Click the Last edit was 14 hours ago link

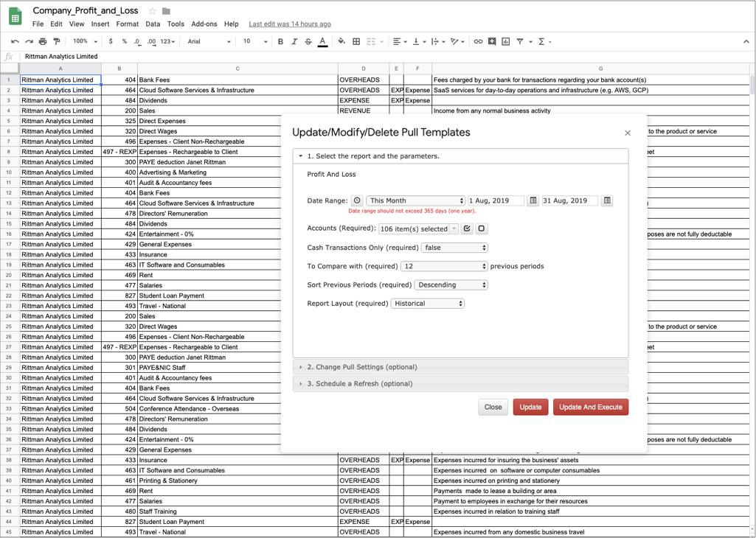[290, 24]
